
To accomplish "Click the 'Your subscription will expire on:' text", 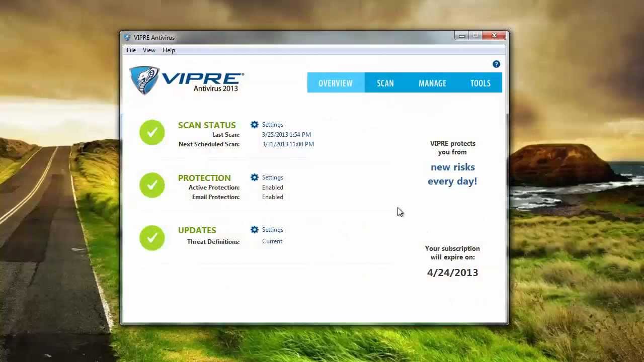I will 452,253.
